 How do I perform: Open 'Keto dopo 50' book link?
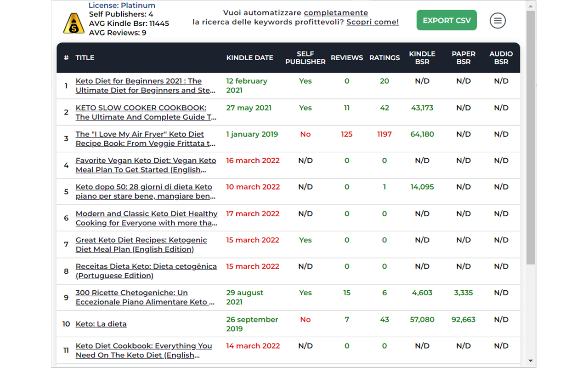146,191
